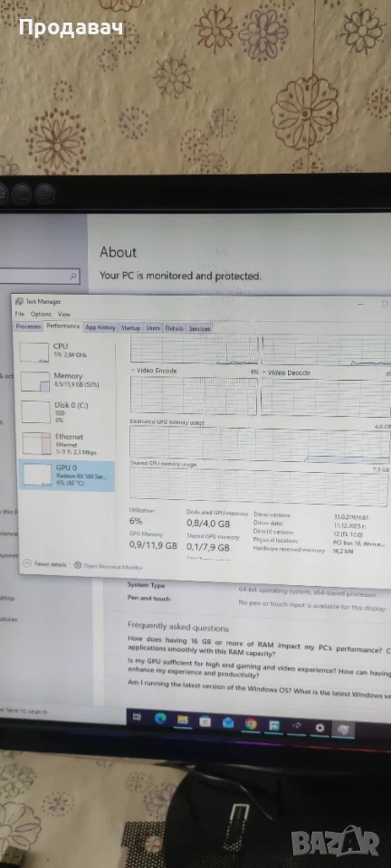Click Dedicated GPU memory 0,8/4,0 GB value
Viewport: 391px width, 868px height.
[x=208, y=524]
